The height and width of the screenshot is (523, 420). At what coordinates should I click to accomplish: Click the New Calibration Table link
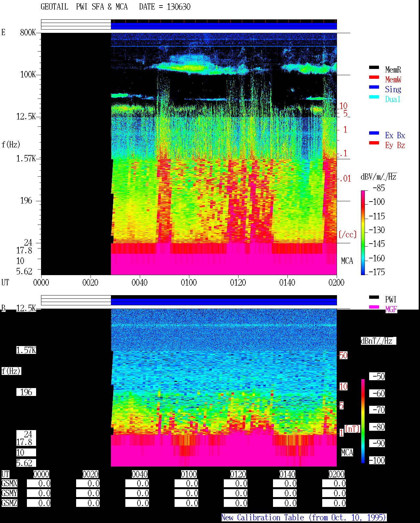(x=304, y=518)
